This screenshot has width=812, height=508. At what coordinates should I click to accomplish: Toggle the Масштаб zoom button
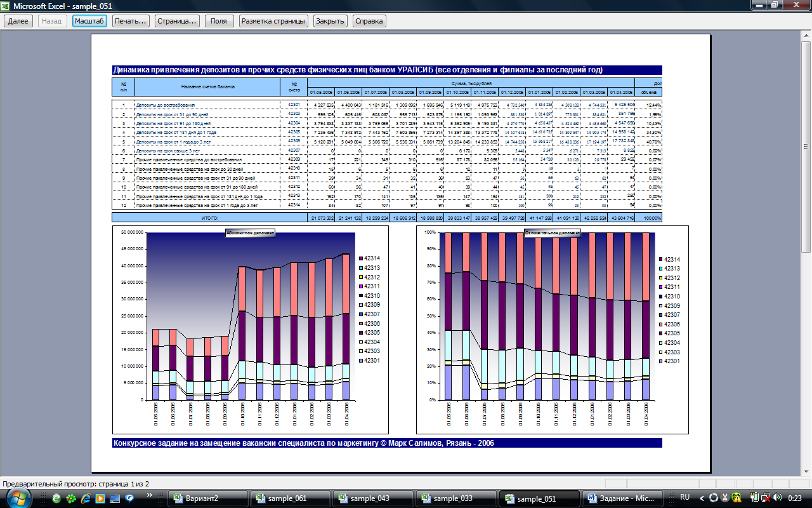(89, 21)
